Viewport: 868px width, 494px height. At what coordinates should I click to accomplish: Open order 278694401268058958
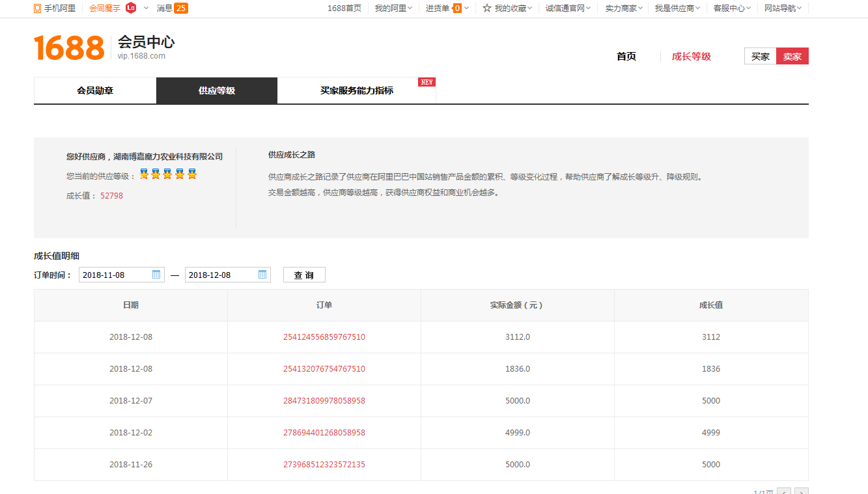324,433
